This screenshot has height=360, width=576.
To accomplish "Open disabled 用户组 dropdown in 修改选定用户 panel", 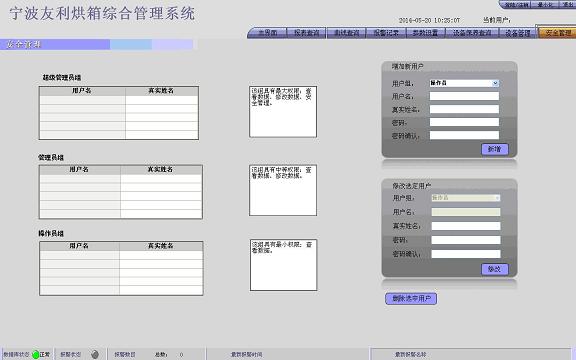I will [x=466, y=198].
